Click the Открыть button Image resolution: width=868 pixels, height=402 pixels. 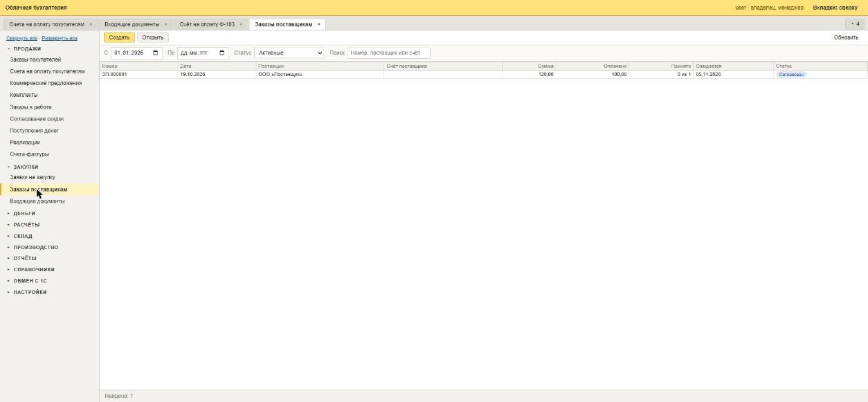point(153,37)
